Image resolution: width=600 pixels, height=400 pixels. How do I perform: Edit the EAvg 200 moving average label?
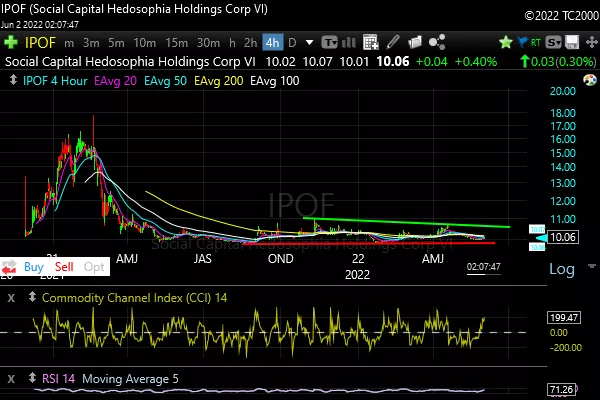218,81
